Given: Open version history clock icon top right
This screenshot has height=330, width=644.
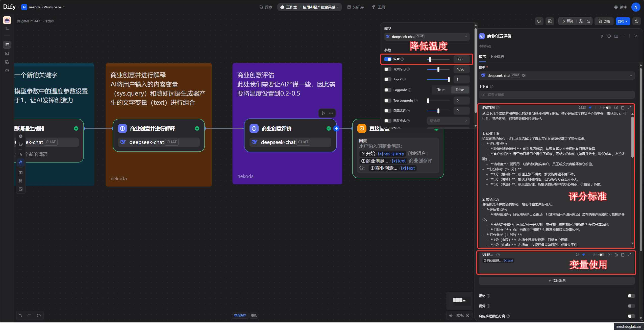Looking at the screenshot, I should coord(637,21).
